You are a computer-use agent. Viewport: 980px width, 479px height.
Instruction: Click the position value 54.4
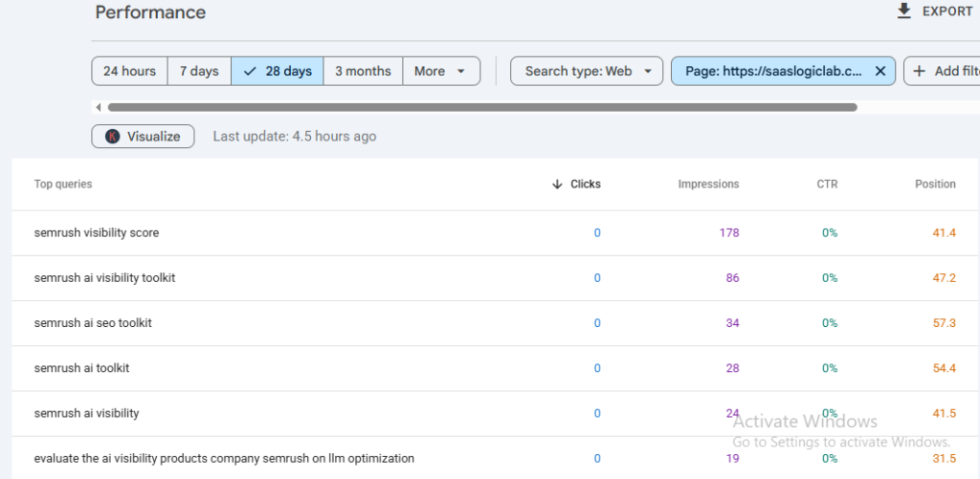[x=945, y=368]
